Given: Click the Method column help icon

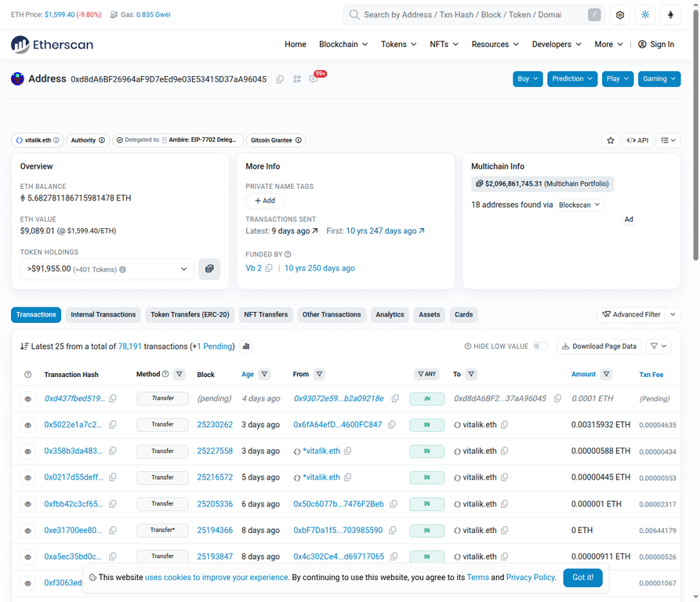Looking at the screenshot, I should click(x=165, y=374).
